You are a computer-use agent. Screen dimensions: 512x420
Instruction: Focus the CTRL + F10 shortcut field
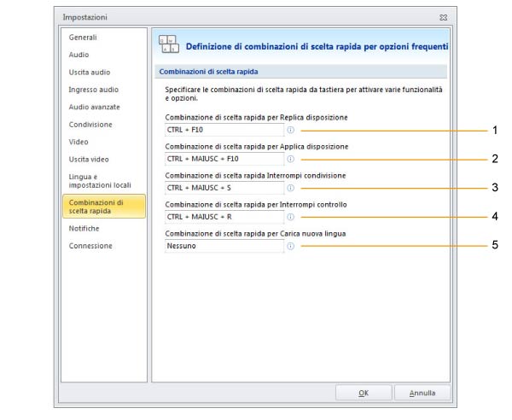click(x=224, y=130)
